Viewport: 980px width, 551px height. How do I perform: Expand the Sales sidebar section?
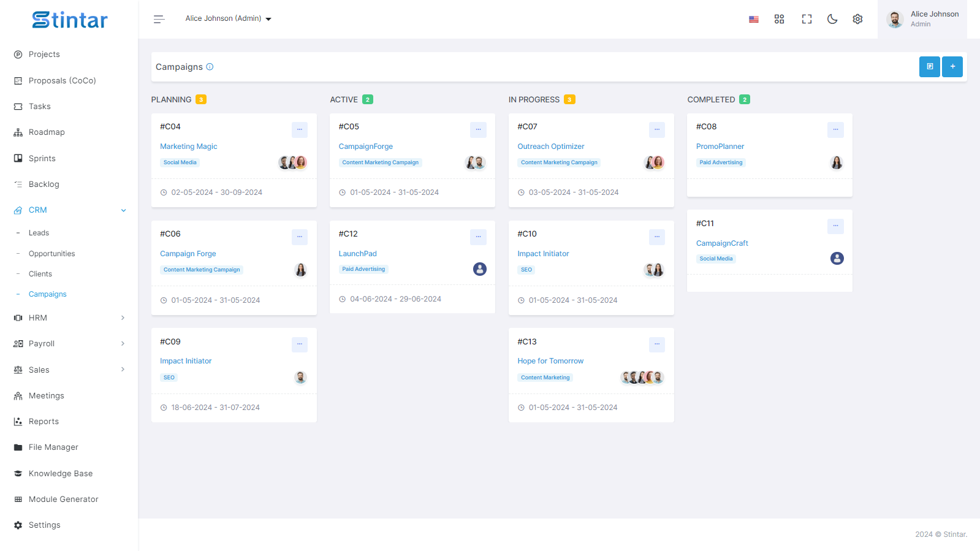69,370
